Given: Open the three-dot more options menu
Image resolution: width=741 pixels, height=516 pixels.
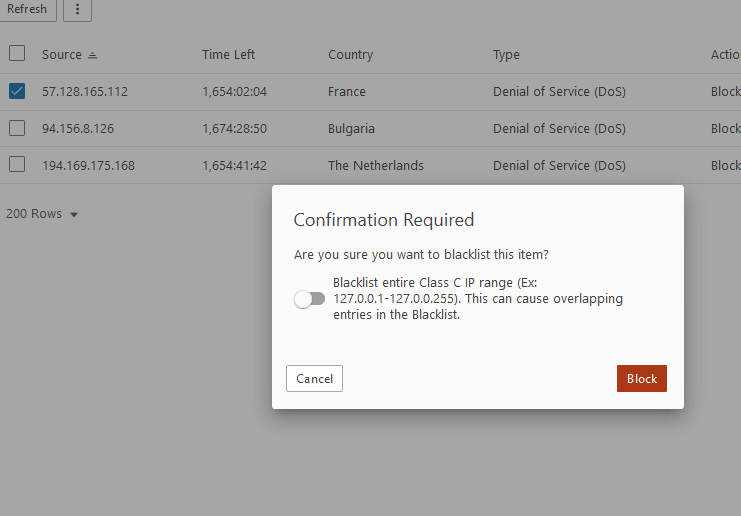Looking at the screenshot, I should [x=77, y=9].
